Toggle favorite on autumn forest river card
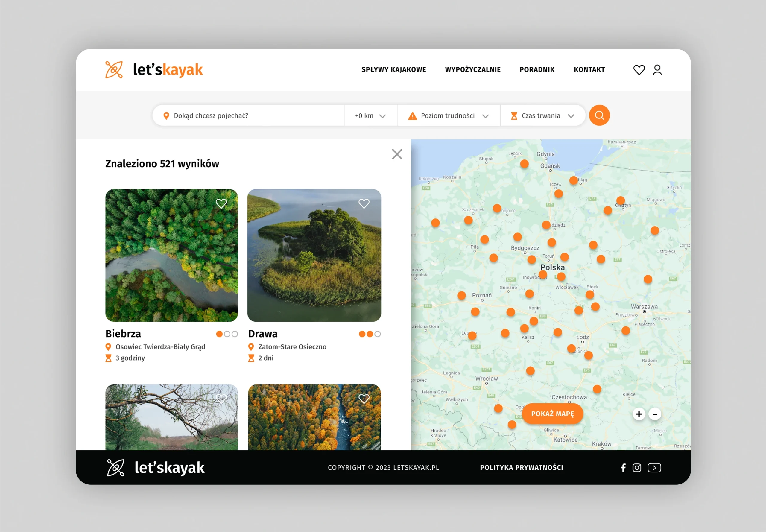 (364, 399)
